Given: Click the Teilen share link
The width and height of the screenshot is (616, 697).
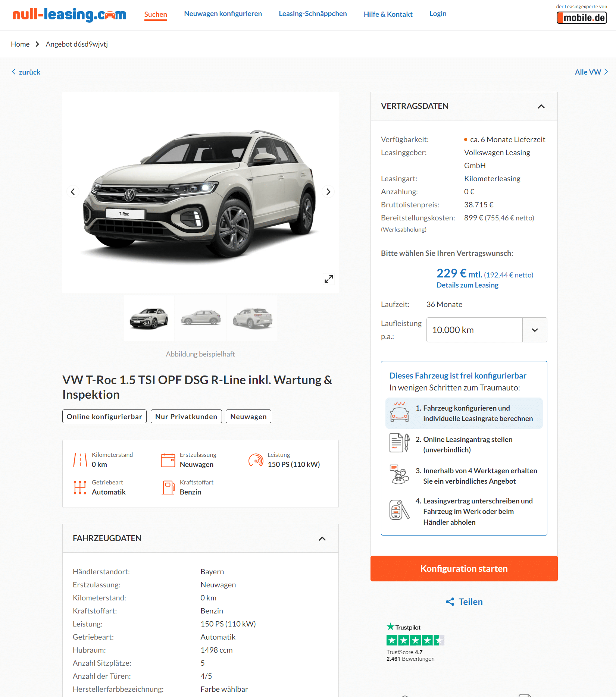Looking at the screenshot, I should tap(464, 602).
